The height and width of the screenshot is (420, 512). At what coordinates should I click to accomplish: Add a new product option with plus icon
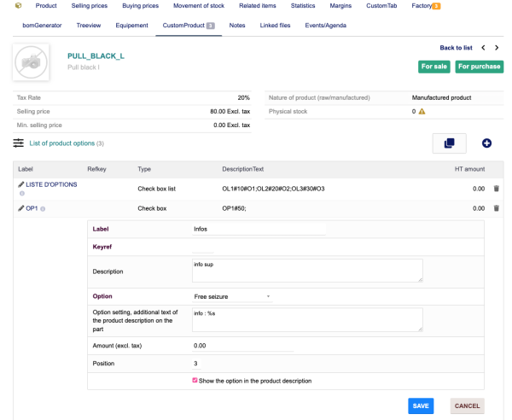(x=487, y=143)
